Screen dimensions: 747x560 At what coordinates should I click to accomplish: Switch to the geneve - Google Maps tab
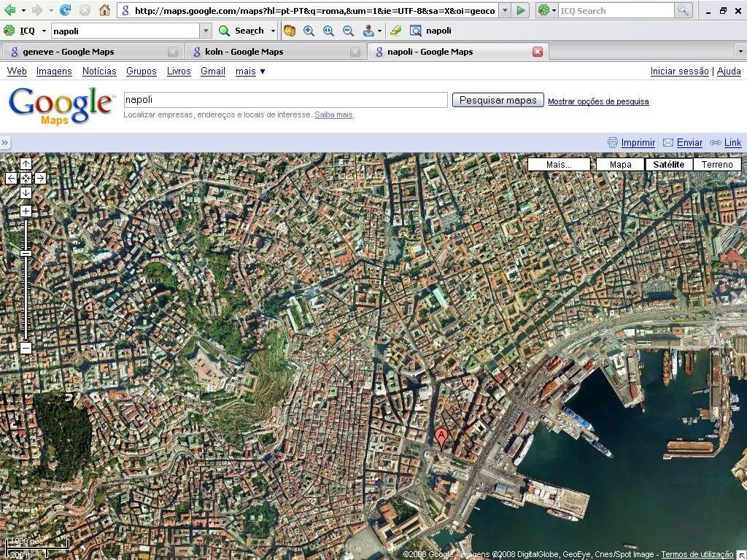(x=68, y=52)
